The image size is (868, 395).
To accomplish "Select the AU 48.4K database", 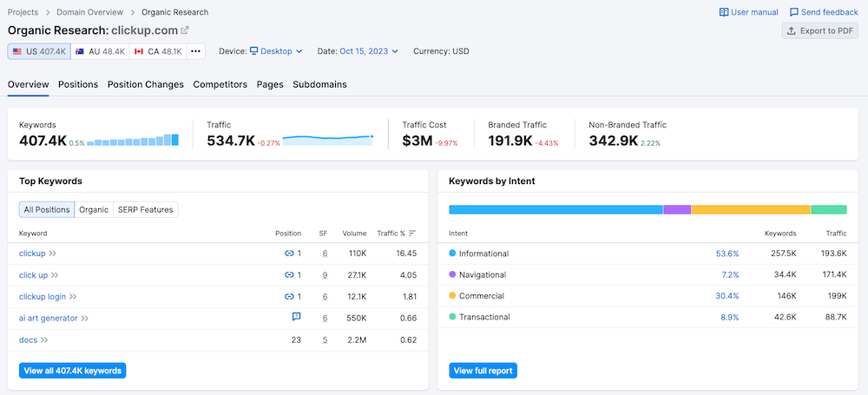I will (x=100, y=51).
